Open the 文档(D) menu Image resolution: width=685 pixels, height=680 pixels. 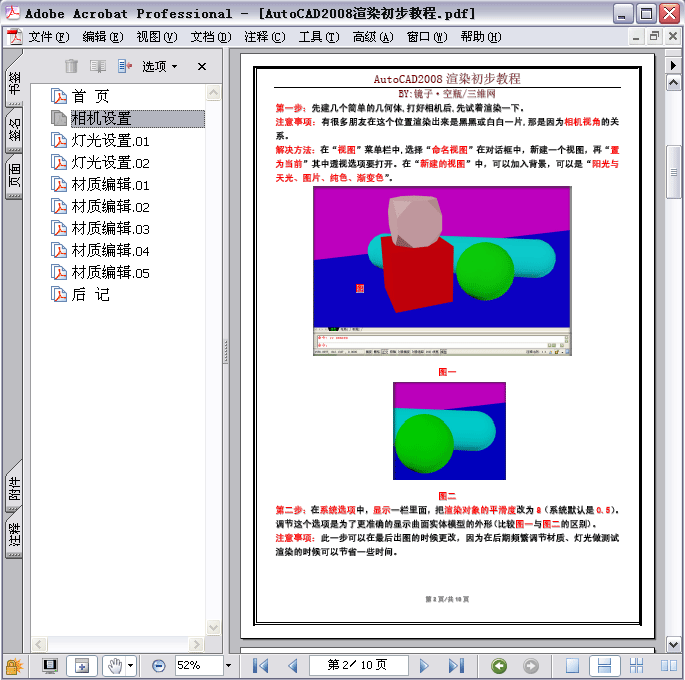211,37
